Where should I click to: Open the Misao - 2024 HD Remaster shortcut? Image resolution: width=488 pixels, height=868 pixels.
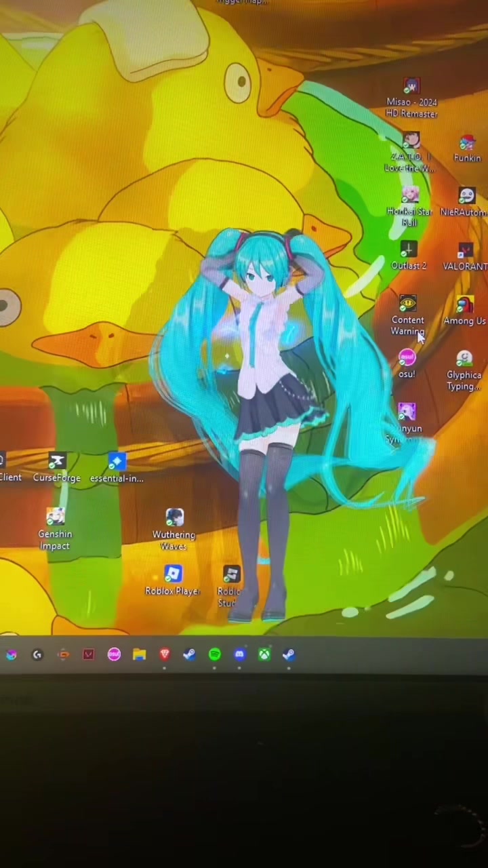[x=411, y=99]
